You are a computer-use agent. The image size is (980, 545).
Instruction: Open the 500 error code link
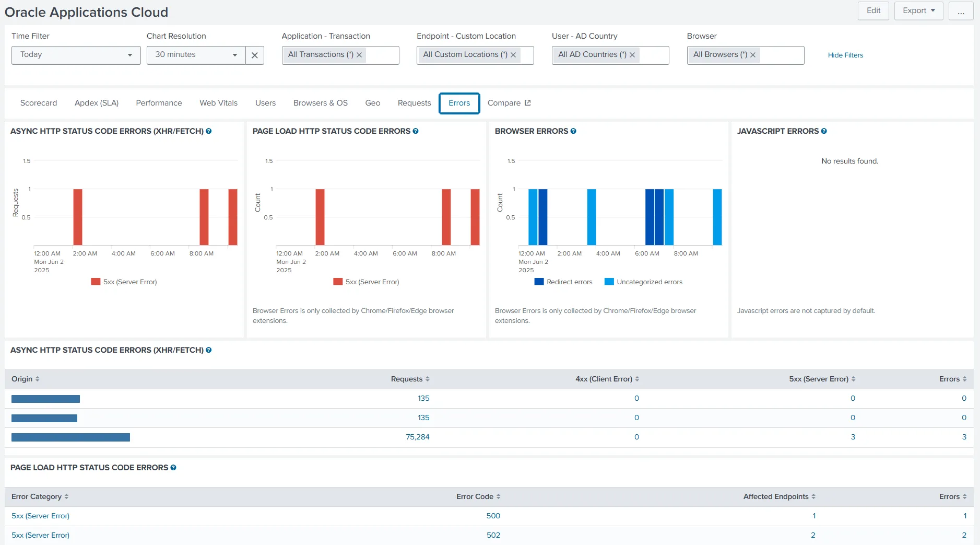click(x=493, y=516)
